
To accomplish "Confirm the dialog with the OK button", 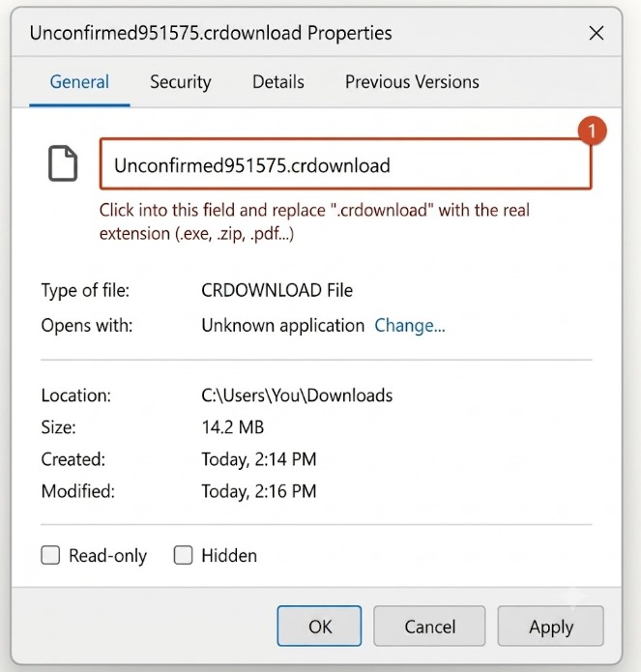I will (319, 626).
